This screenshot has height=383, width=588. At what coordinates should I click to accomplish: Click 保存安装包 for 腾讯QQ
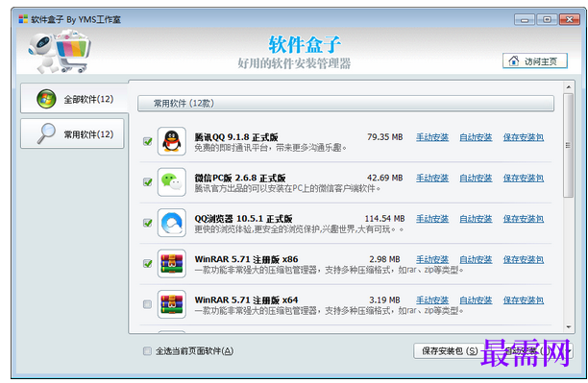click(x=524, y=137)
